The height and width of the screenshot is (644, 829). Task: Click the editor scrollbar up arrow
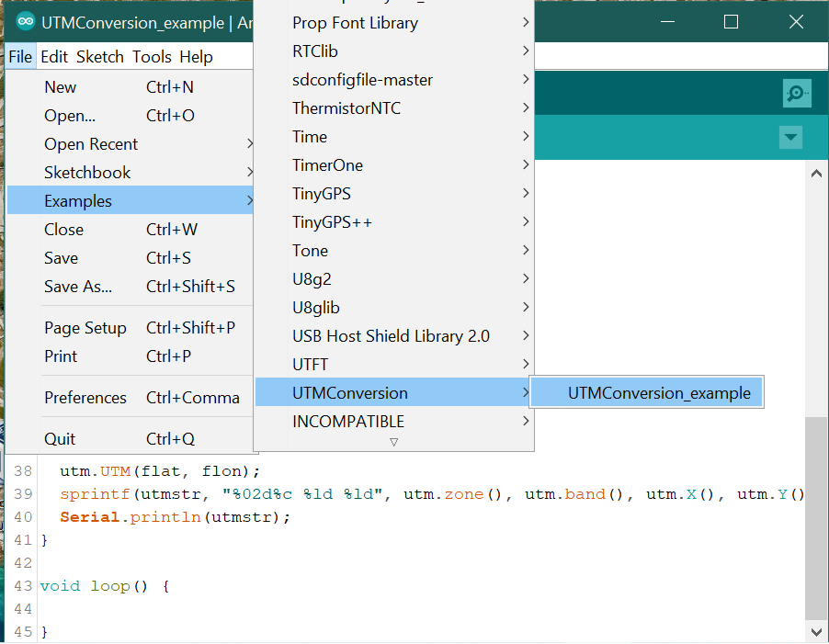click(816, 174)
